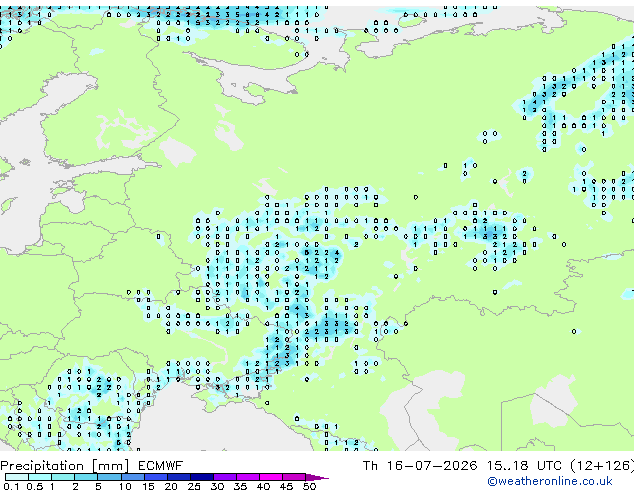Click the 1–2 mm legend color box
Screen dimensions: 634x490
coord(63,477)
